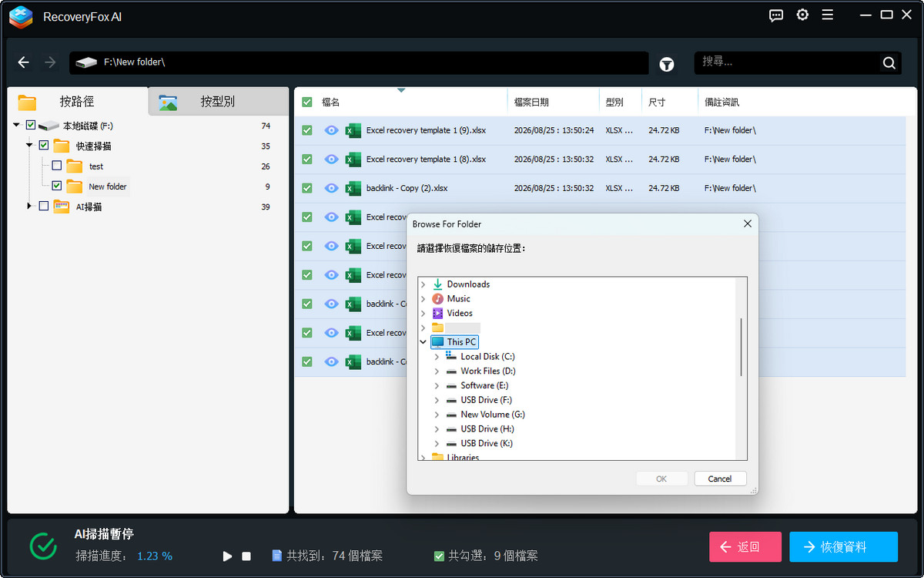The image size is (924, 578).
Task: Check the AI掃描 tree checkbox
Action: click(x=44, y=206)
